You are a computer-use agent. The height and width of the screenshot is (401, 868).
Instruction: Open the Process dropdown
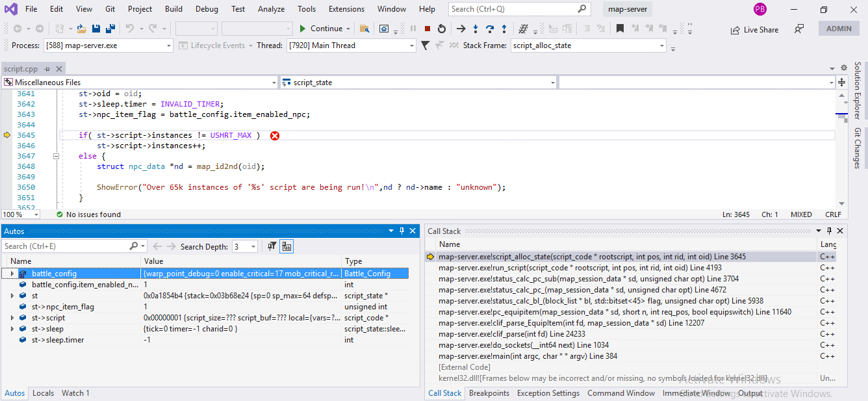click(x=169, y=45)
